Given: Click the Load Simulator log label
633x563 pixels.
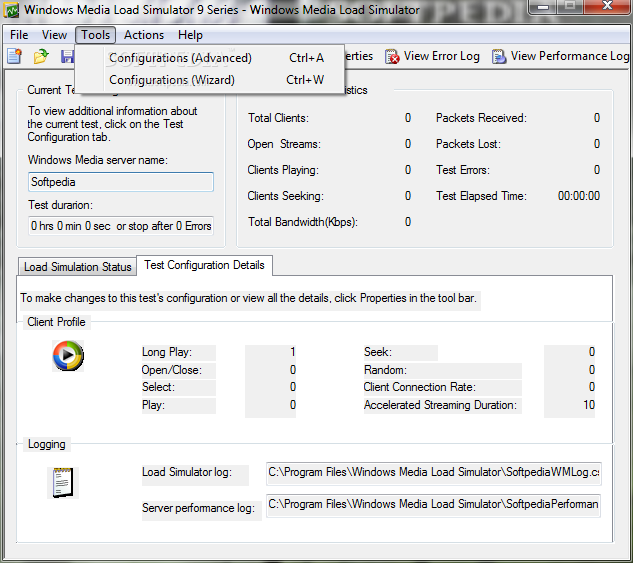Looking at the screenshot, I should point(187,472).
